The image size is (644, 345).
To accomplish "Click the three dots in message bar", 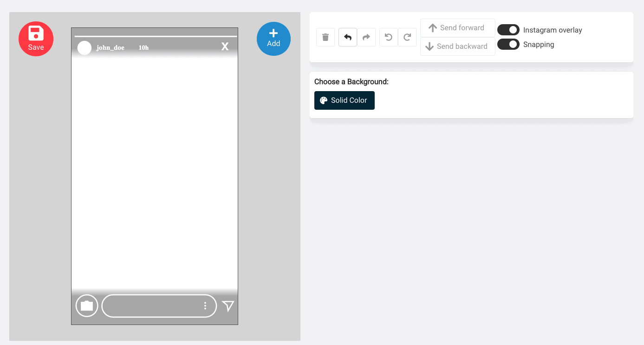I will [x=205, y=306].
